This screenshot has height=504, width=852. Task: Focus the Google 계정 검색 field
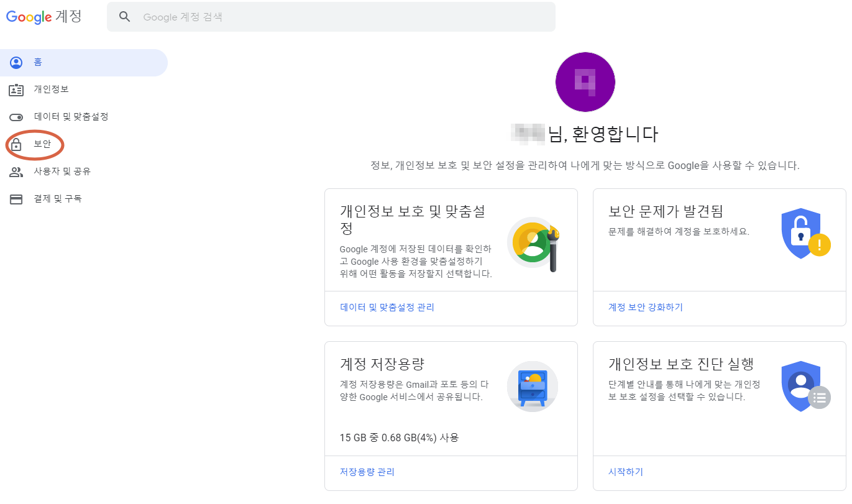click(331, 17)
